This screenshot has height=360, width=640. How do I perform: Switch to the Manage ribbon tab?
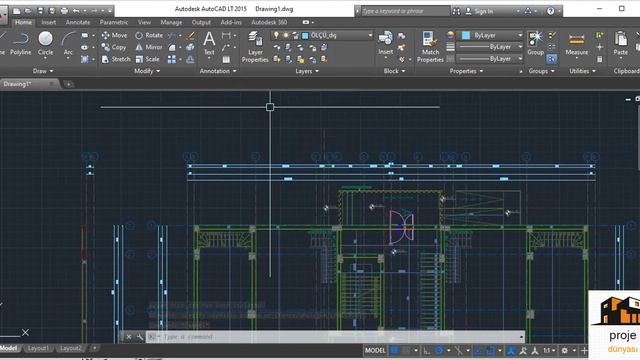click(171, 22)
